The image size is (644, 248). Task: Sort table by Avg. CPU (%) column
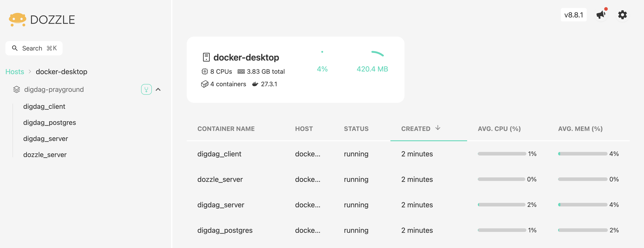[x=499, y=129]
